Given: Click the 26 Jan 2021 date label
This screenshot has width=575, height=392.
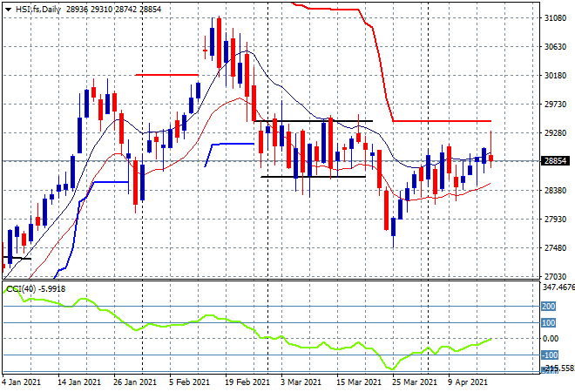Looking at the screenshot, I should coord(135,382).
